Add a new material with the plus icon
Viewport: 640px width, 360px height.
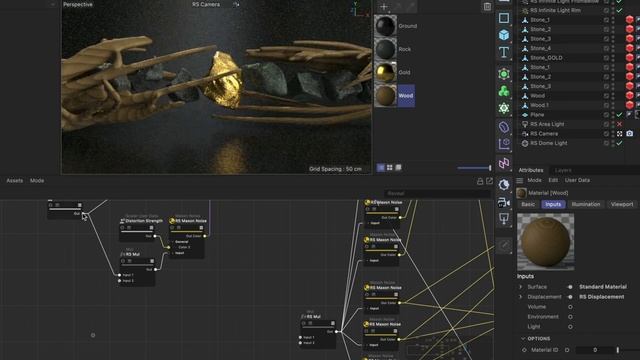click(x=384, y=6)
